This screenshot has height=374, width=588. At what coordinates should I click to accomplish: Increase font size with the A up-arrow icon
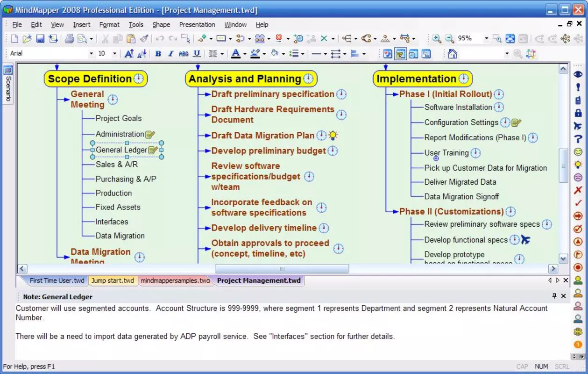click(x=129, y=54)
